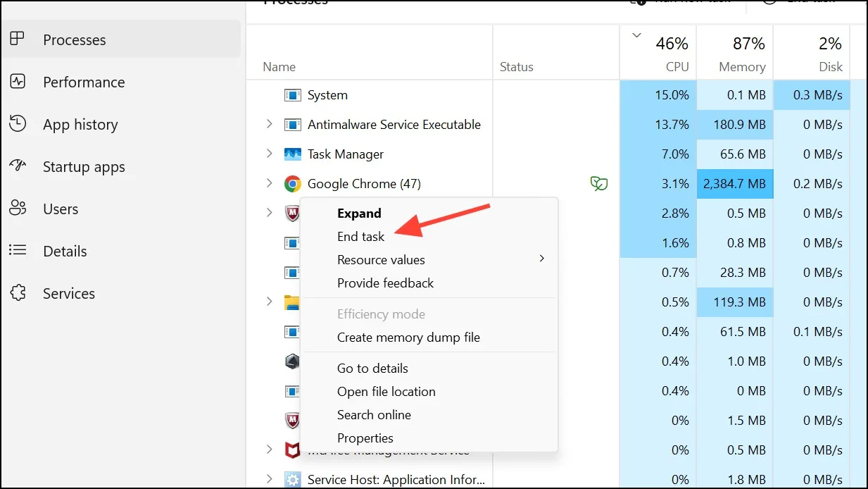Click the 61.5 MB memory cell
This screenshot has width=868, height=489.
pyautogui.click(x=735, y=332)
